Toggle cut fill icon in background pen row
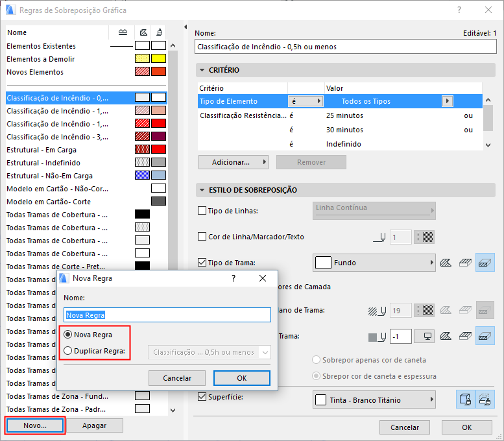The width and height of the screenshot is (504, 441). [485, 336]
